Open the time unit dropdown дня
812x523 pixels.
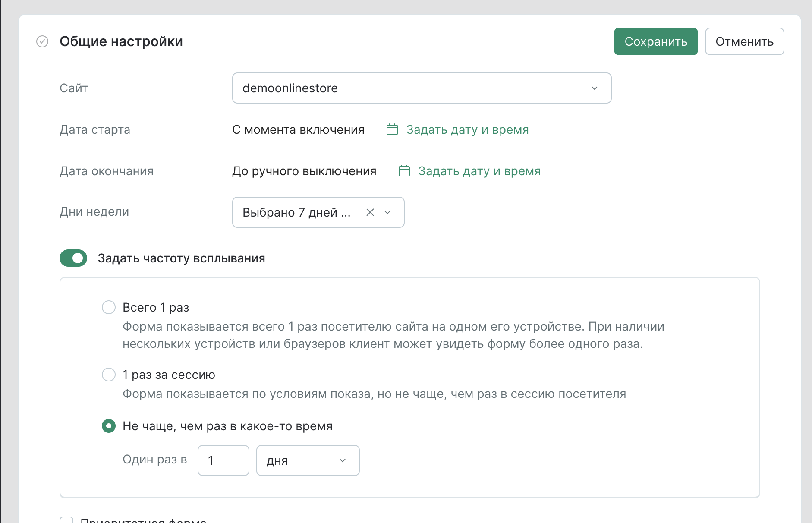click(x=308, y=460)
